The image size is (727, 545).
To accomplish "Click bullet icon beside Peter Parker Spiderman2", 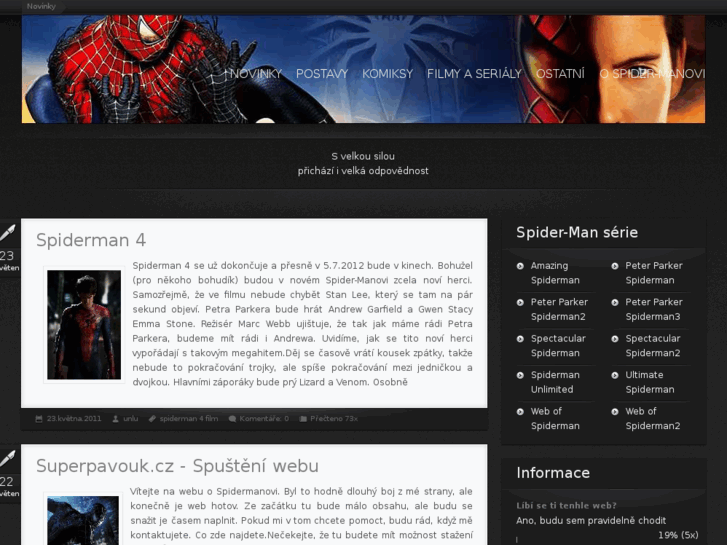I will click(520, 302).
